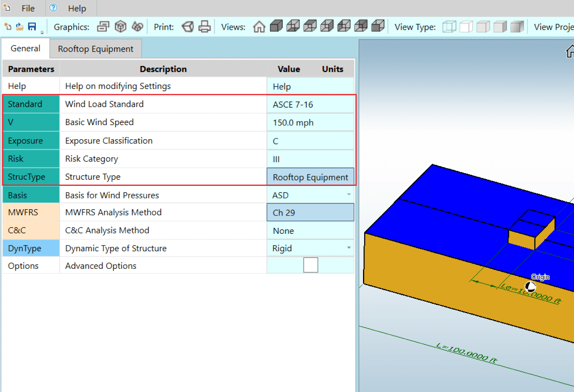574x392 pixels.
Task: Switch to the Rooftop Equipment tab
Action: pos(95,49)
